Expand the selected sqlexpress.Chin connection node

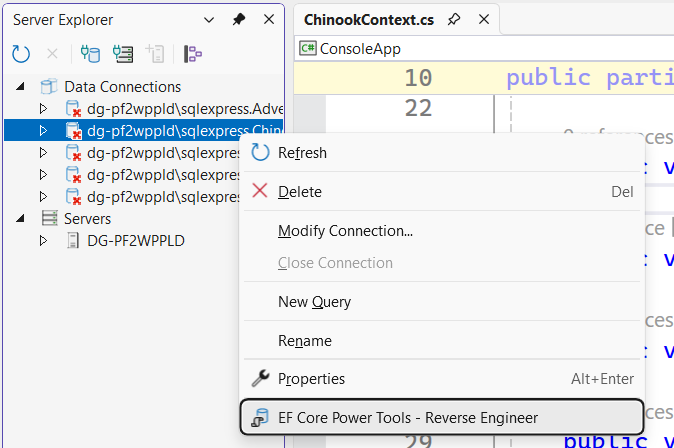click(43, 131)
